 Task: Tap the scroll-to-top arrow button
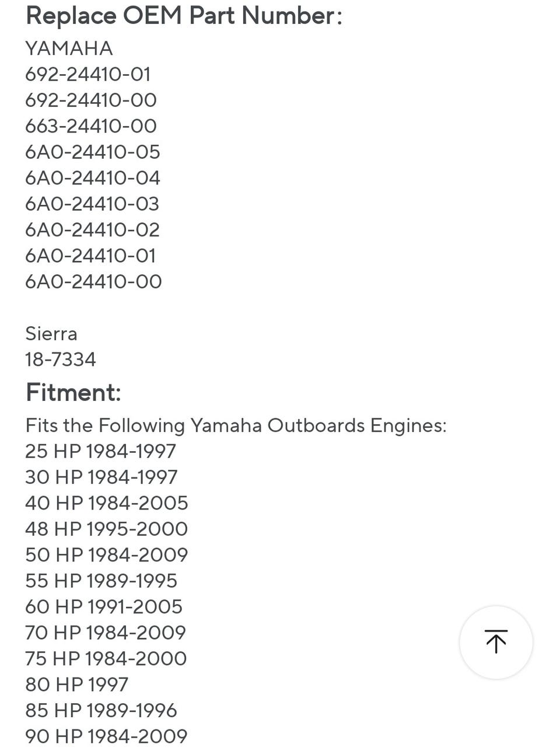pos(496,642)
